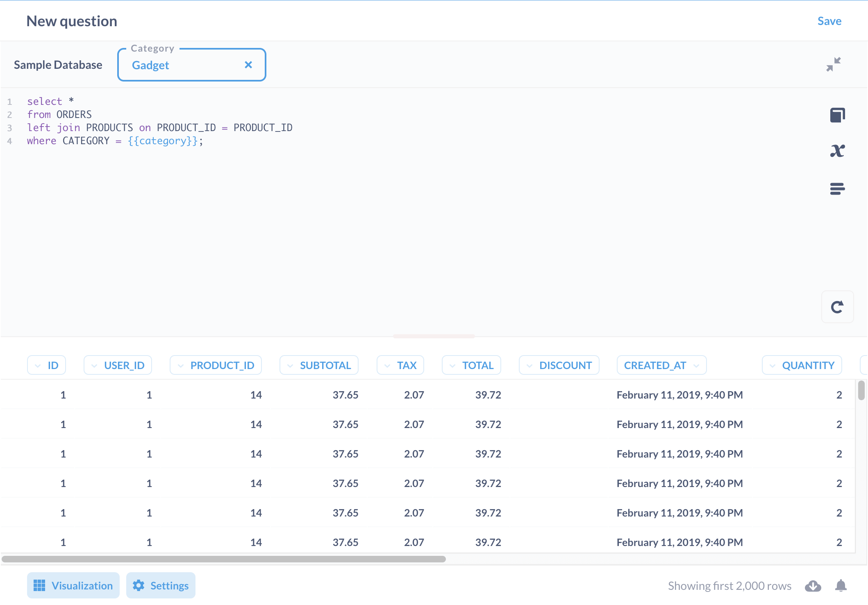Download the full results via cloud icon
This screenshot has height=605, width=868.
pyautogui.click(x=813, y=586)
